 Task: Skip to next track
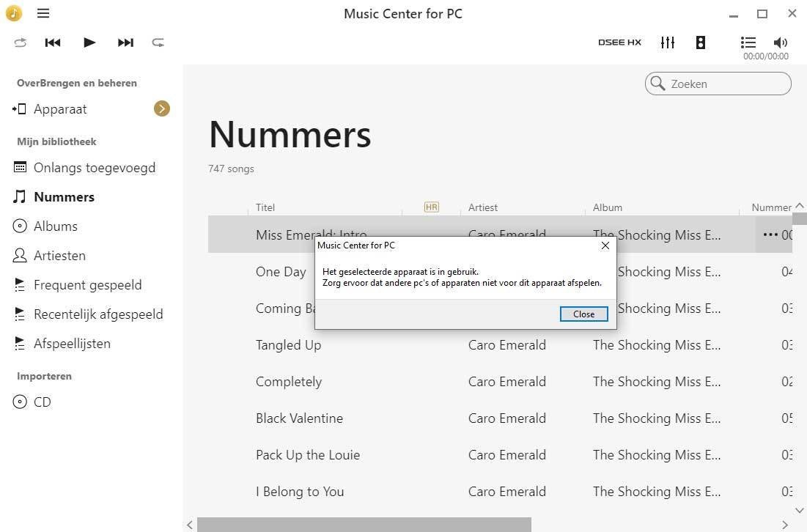coord(125,43)
